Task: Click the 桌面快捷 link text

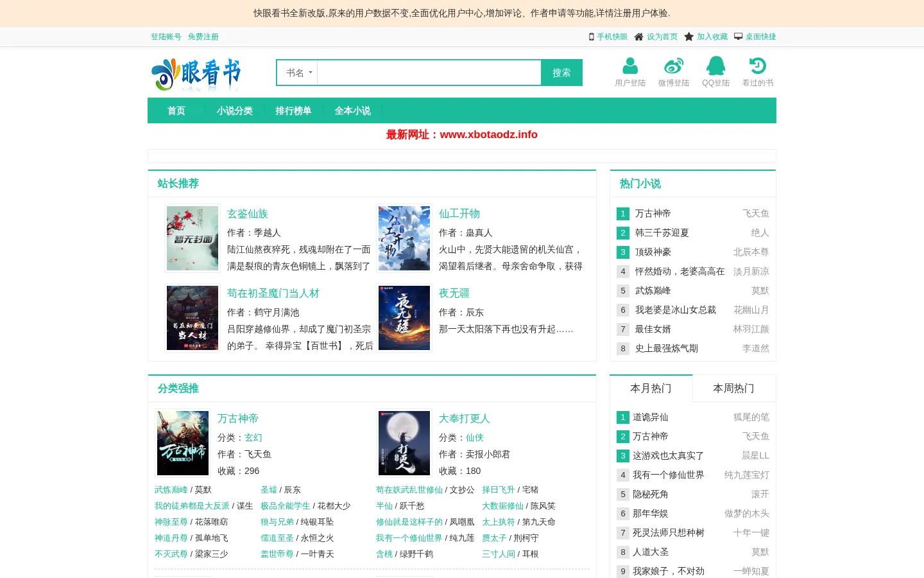Action: [761, 37]
